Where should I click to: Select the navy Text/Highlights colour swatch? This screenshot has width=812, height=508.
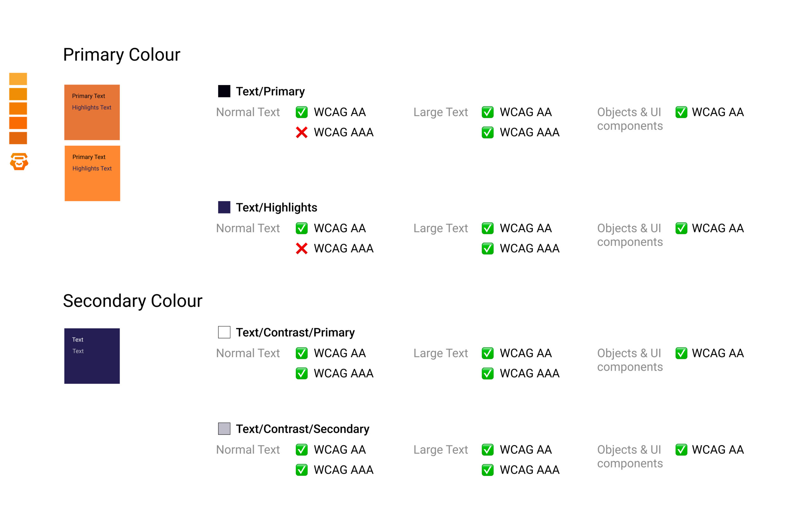pos(224,207)
